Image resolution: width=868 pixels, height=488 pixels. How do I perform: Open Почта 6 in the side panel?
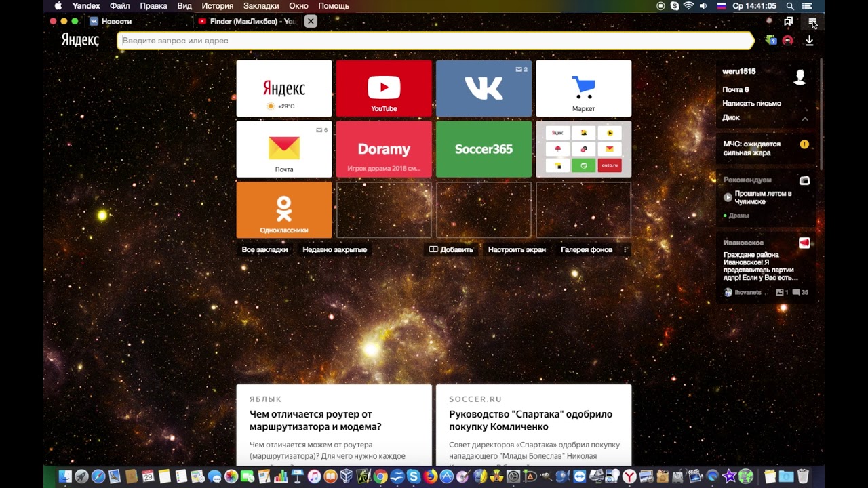735,89
